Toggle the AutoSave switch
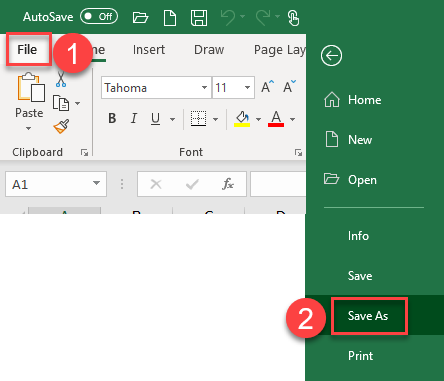 [99, 16]
